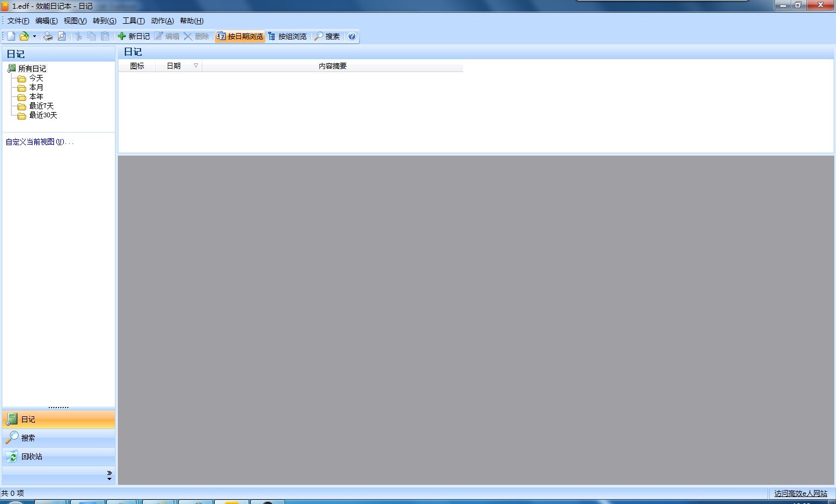Visit the 访问高效e人网站 link
The width and height of the screenshot is (836, 504).
coord(801,493)
